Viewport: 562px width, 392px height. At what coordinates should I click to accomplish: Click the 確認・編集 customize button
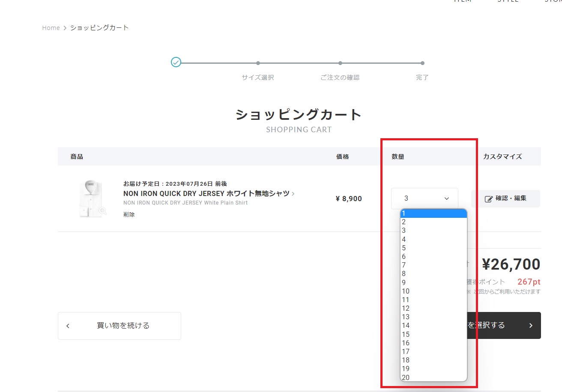(505, 199)
